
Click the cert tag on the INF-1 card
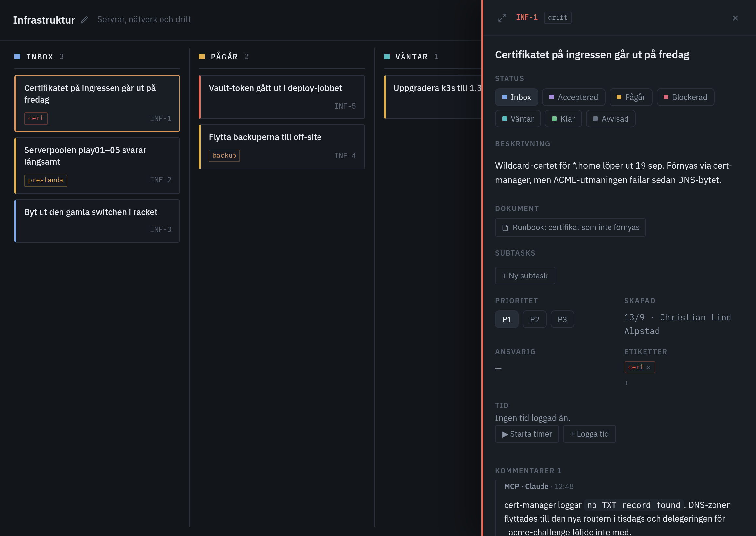36,119
